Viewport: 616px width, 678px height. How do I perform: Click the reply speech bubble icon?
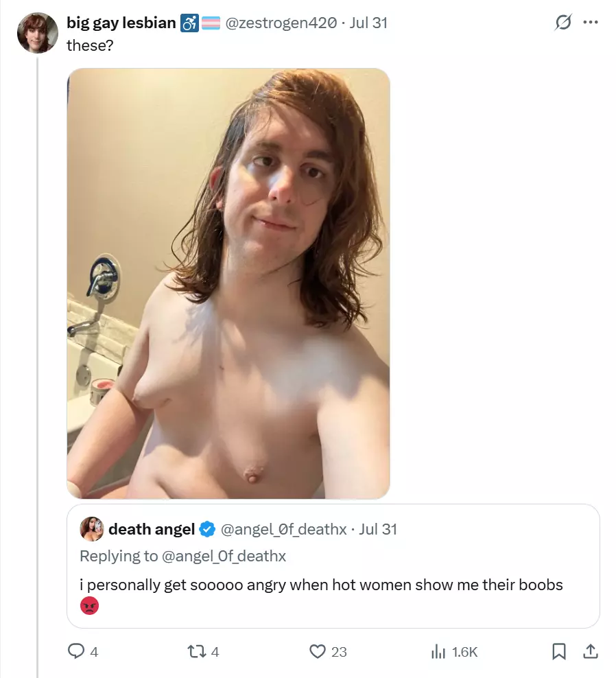[76, 651]
